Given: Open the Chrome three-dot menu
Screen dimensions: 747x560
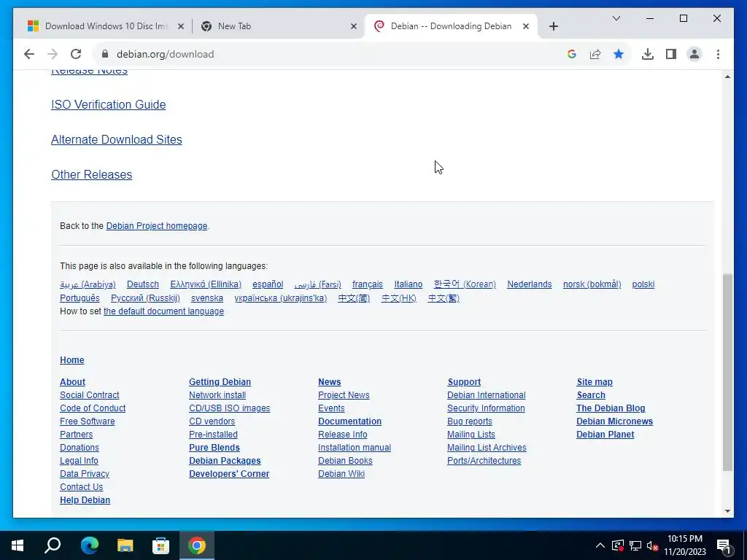Looking at the screenshot, I should [718, 54].
